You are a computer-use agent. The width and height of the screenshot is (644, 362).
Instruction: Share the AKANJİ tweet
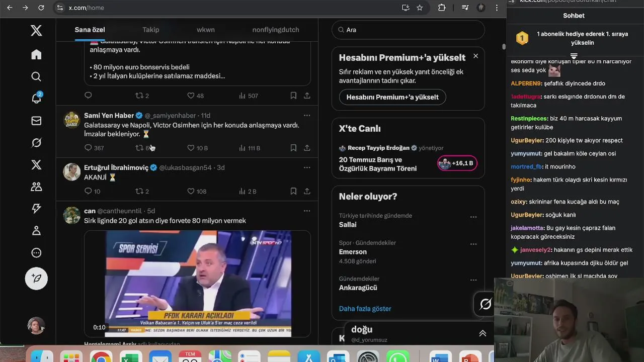307,191
